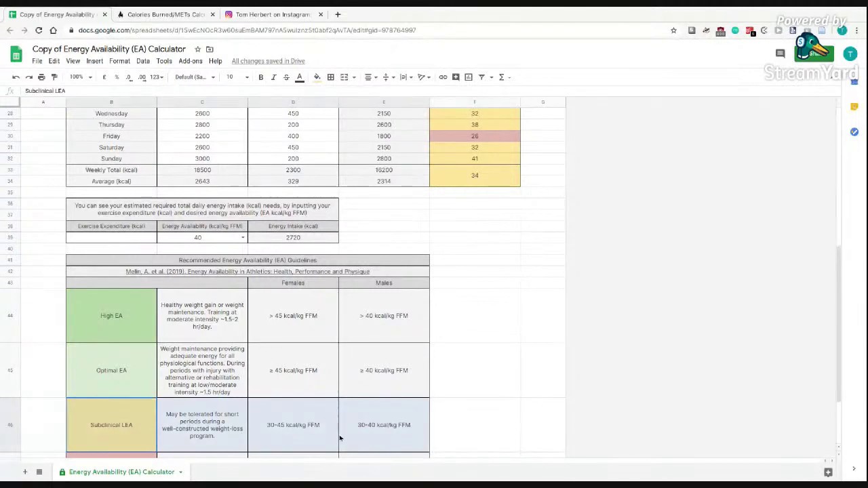Select the Optimal EA cell

111,370
